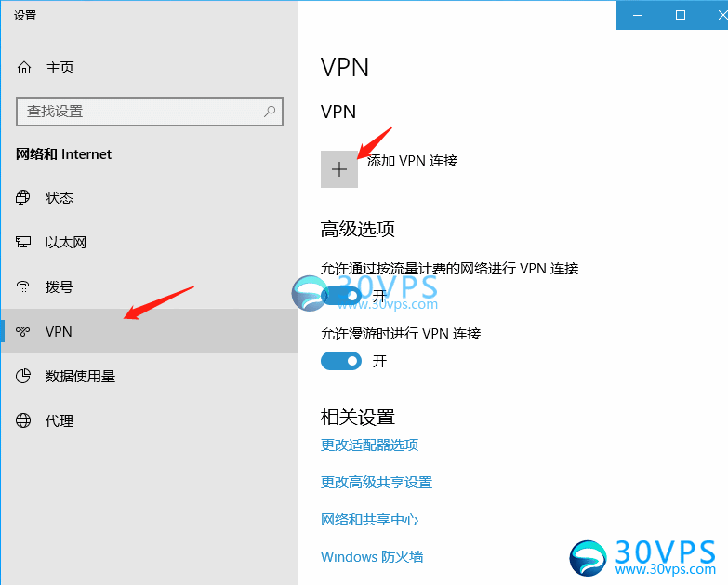Screen dimensions: 728x585
Task: Click the plus button to add VPN
Action: click(x=339, y=169)
